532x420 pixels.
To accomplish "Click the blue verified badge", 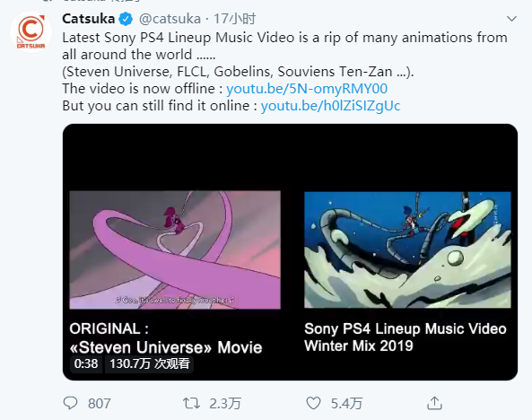I will tap(126, 19).
